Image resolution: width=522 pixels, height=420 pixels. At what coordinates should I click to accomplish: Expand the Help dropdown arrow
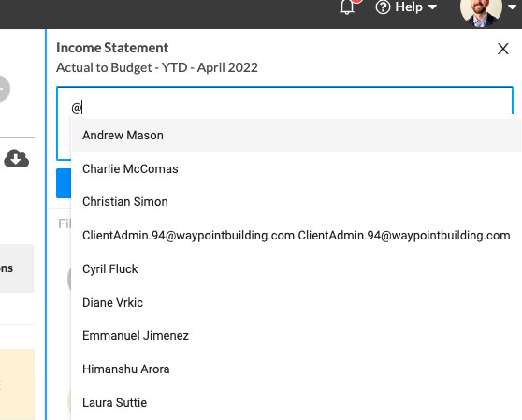click(x=432, y=7)
